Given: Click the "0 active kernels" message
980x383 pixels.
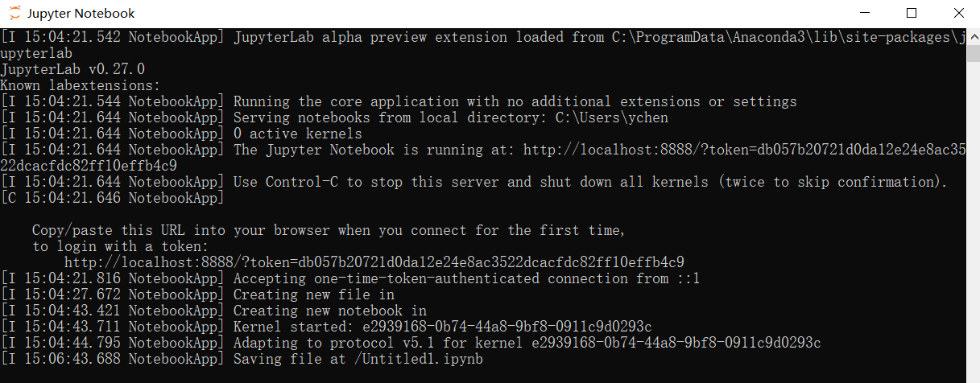Looking at the screenshot, I should coord(297,134).
